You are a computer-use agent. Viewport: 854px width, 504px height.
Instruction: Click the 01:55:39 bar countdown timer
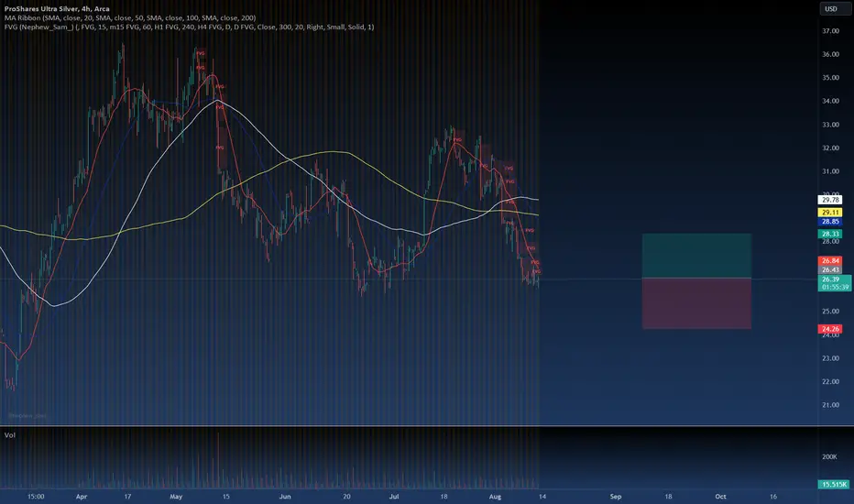pyautogui.click(x=835, y=287)
